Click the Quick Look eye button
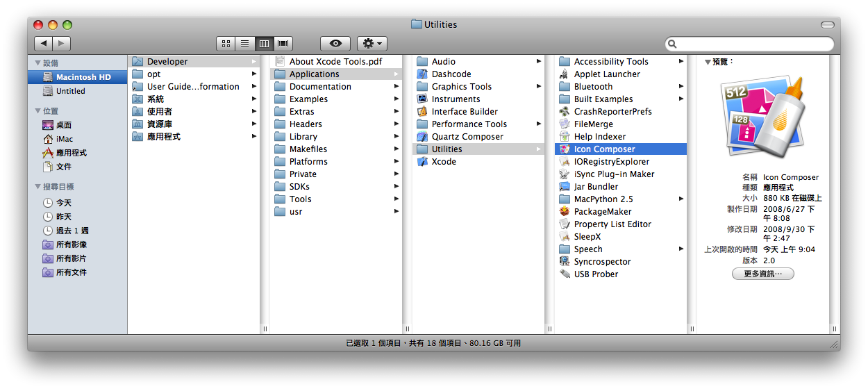This screenshot has height=389, width=868. pyautogui.click(x=335, y=43)
